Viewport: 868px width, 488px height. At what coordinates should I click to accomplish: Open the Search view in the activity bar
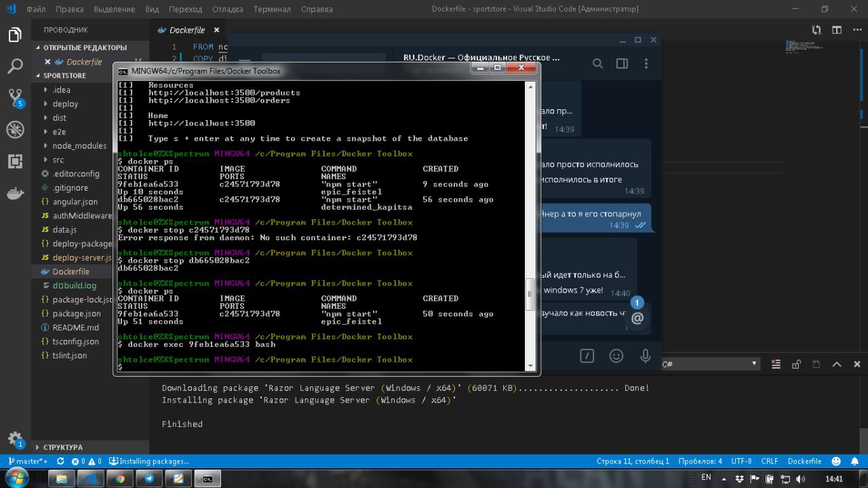[15, 67]
